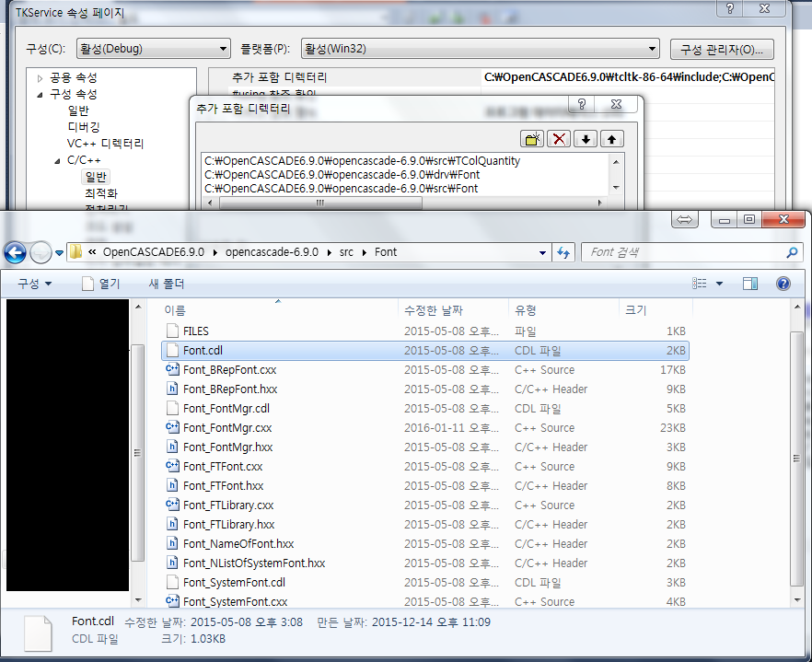Select the Font_NListOfSystemFont.hxx file name

(254, 563)
